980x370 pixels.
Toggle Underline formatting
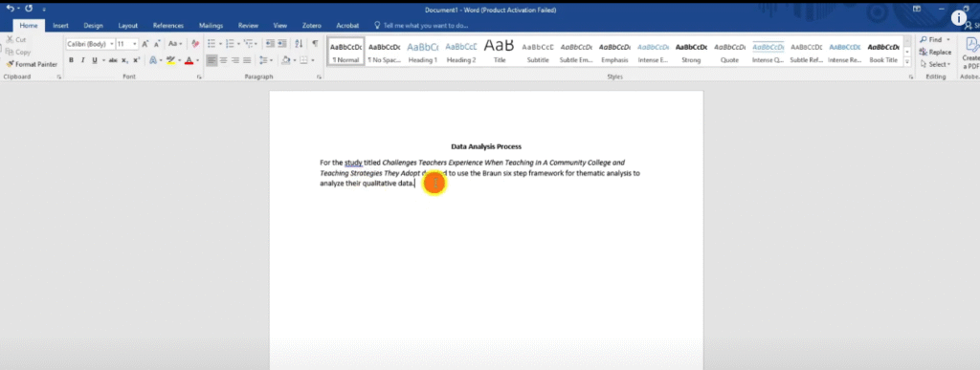point(95,60)
